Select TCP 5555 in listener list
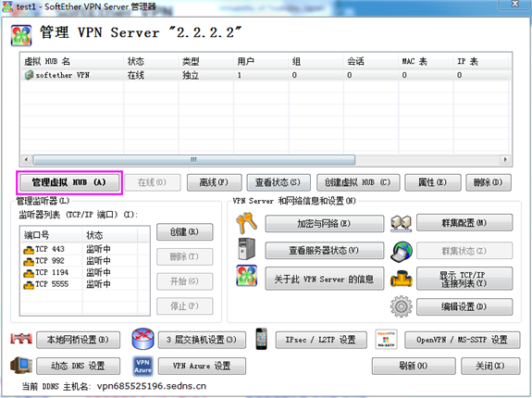Screen dimensions: 532x398 [86, 284]
